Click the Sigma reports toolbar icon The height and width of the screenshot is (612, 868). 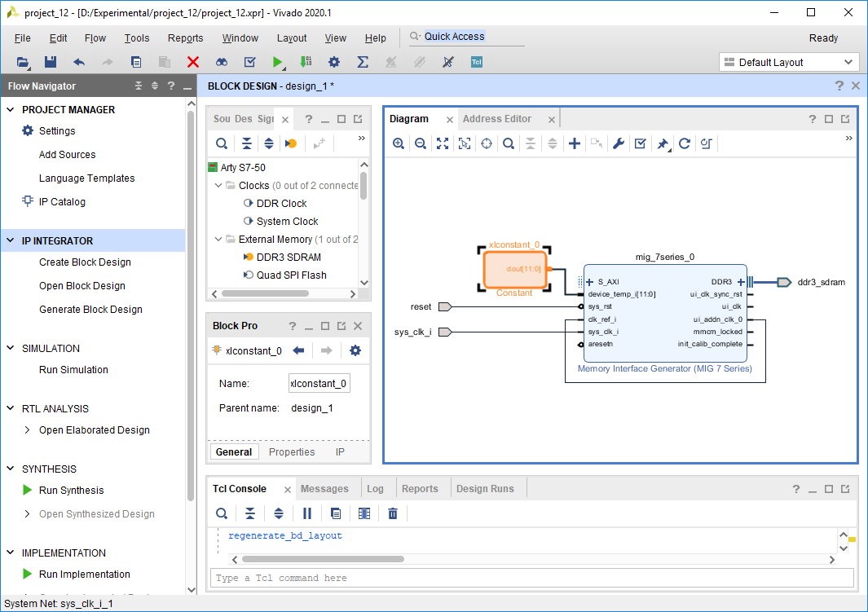click(363, 62)
